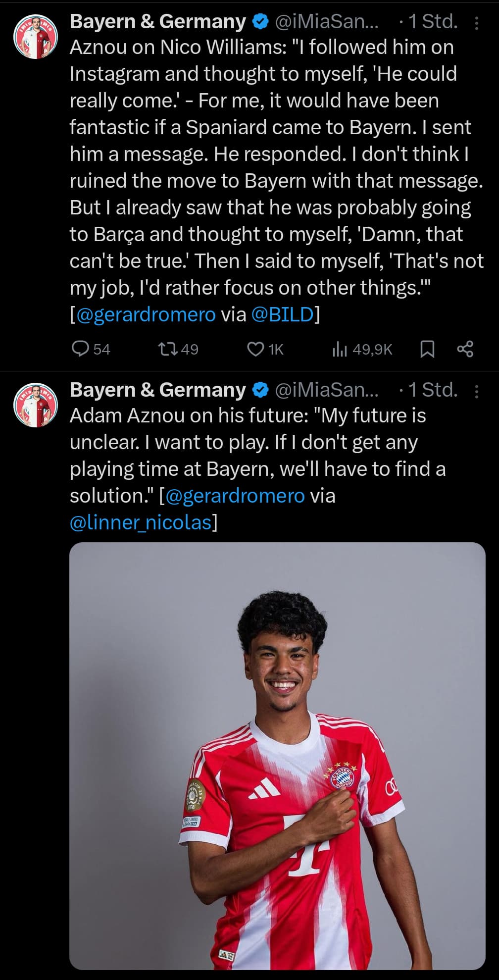Bookmark the Nico Williams tweet

427,349
